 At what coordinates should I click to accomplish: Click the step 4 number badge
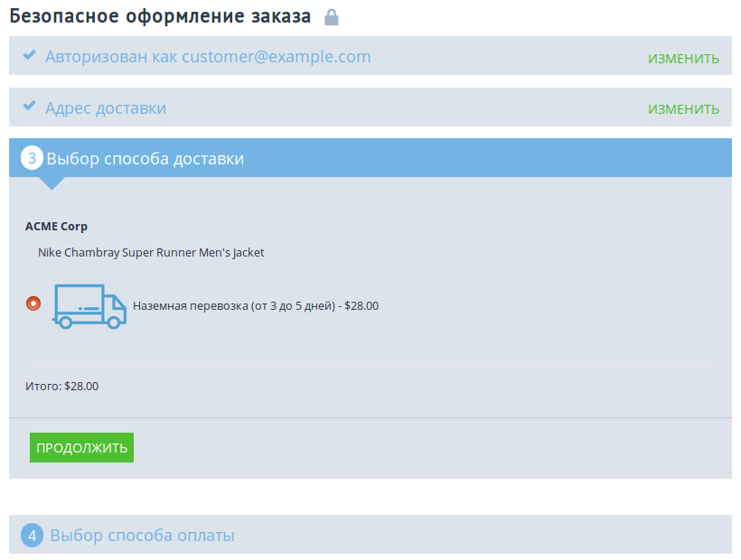(x=33, y=535)
